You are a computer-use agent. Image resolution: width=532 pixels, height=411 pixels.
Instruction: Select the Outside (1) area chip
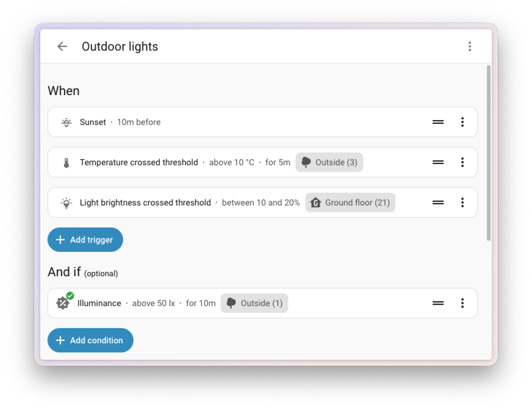coord(254,303)
